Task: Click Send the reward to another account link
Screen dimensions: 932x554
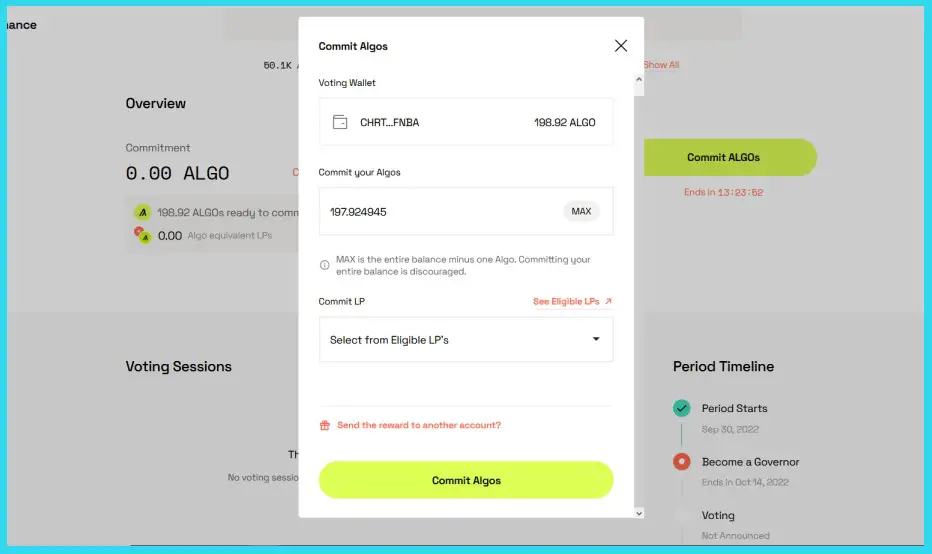Action: tap(419, 425)
